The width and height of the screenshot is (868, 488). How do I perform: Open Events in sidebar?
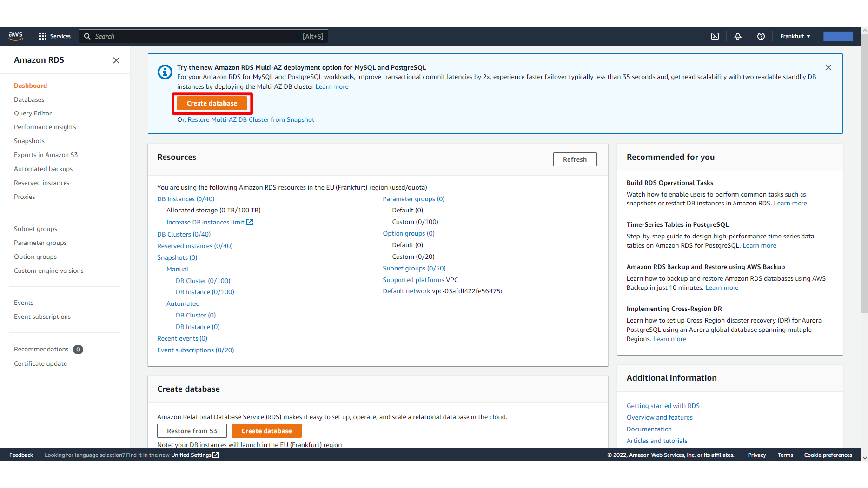click(x=24, y=303)
